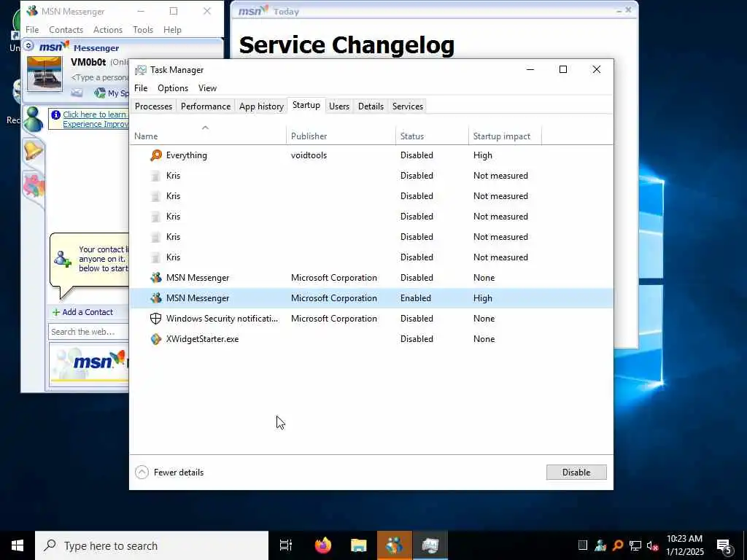The height and width of the screenshot is (560, 747).
Task: Open Task View on the taskbar
Action: pos(285,545)
